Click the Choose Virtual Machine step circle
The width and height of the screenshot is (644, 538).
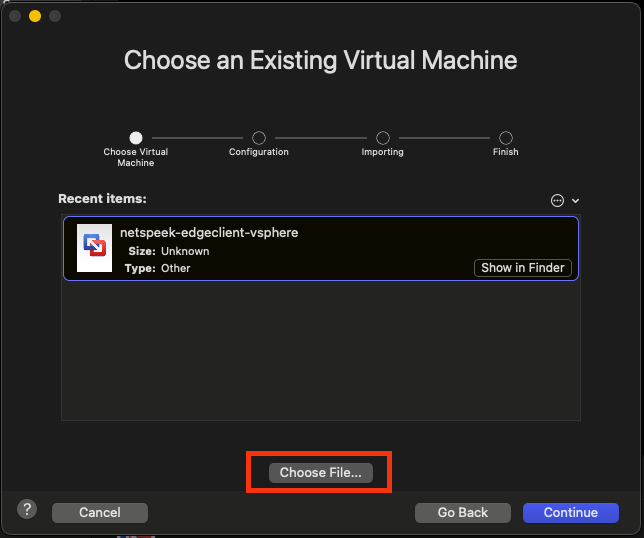(x=136, y=138)
